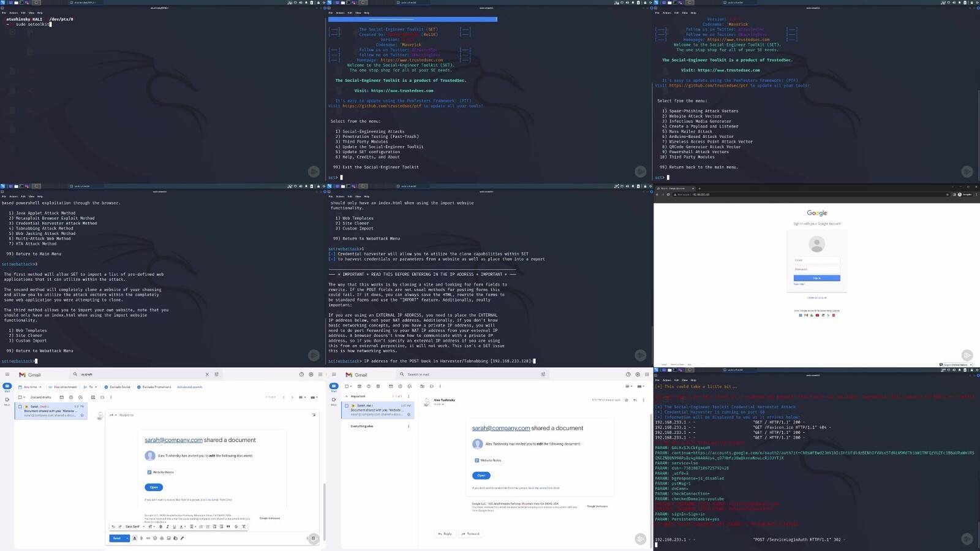The height and width of the screenshot is (551, 980).
Task: Open more send options arrow beside Send
Action: pyautogui.click(x=127, y=538)
